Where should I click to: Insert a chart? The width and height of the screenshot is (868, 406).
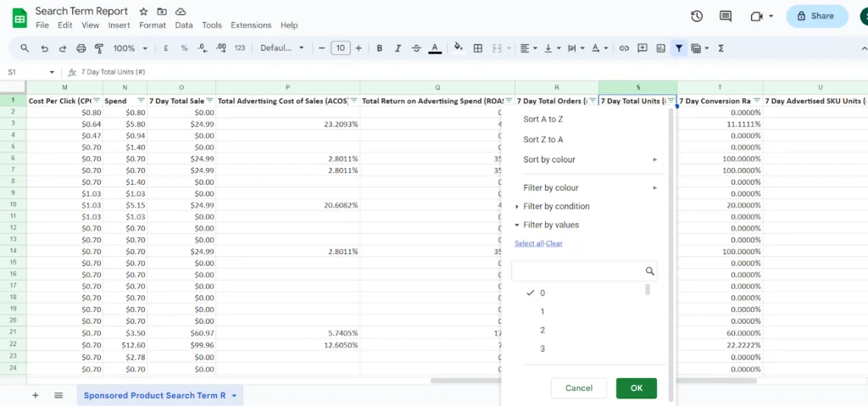click(x=660, y=48)
